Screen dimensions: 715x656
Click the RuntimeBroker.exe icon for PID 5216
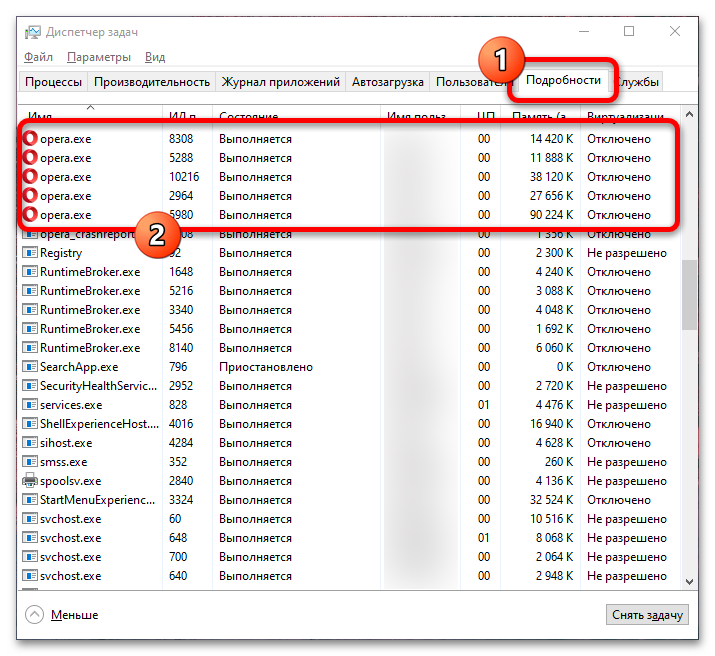click(x=30, y=291)
